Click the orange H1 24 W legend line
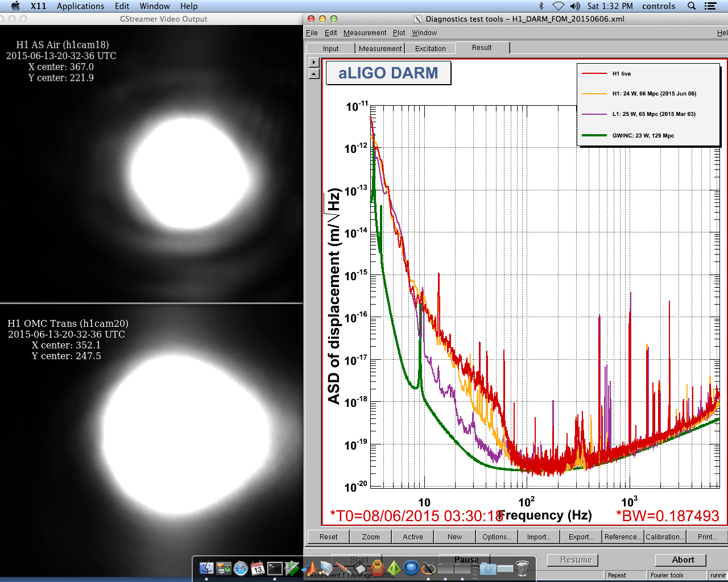Screen dimensions: 728x582 (x=594, y=93)
